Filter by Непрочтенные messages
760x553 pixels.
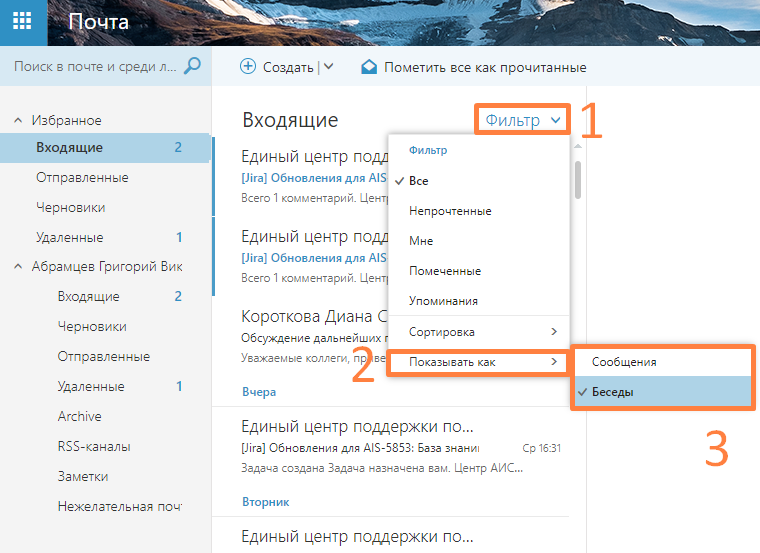[x=450, y=211]
